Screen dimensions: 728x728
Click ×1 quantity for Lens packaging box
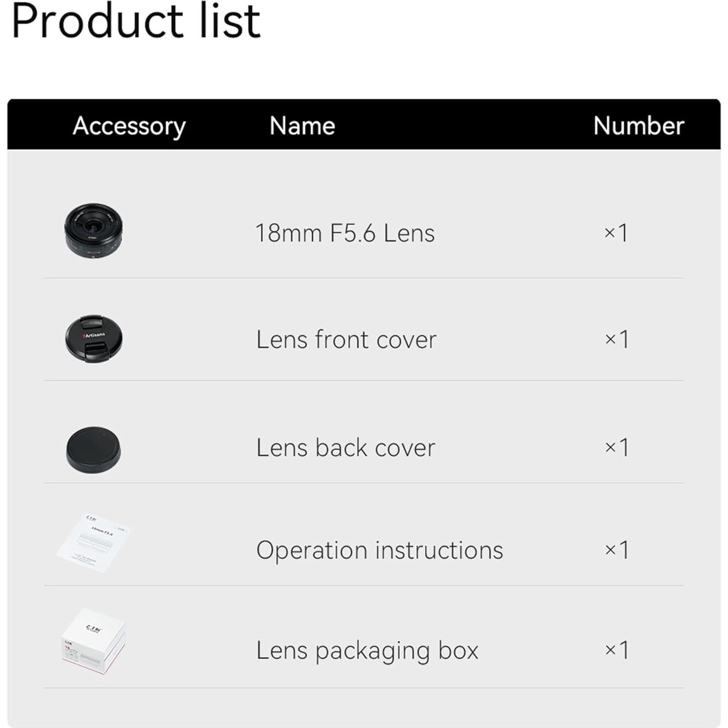pos(617,650)
